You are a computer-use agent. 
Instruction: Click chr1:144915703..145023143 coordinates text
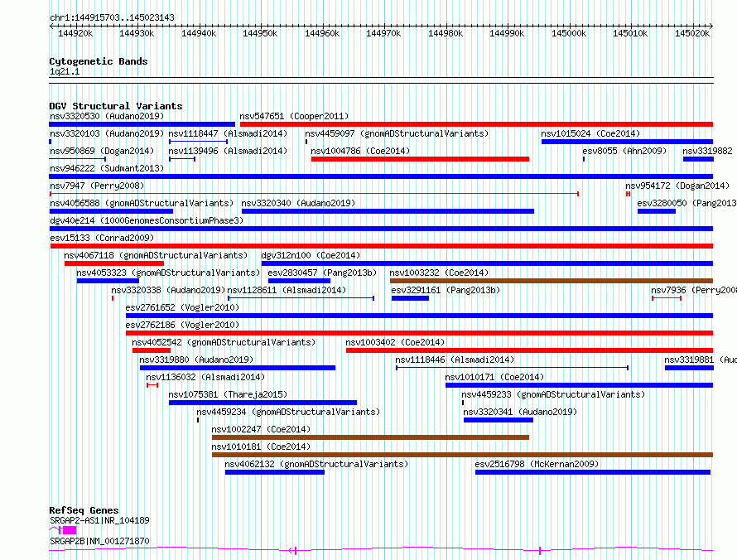click(x=112, y=18)
